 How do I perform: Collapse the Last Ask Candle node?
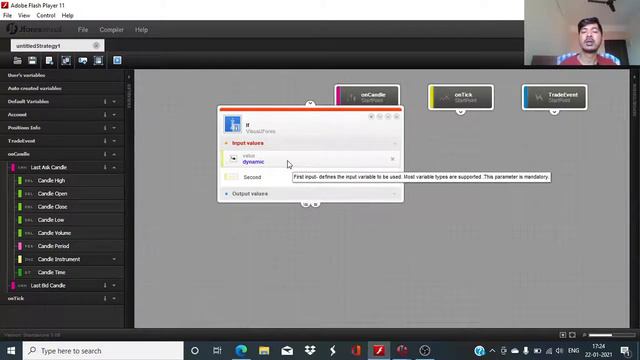pos(114,167)
